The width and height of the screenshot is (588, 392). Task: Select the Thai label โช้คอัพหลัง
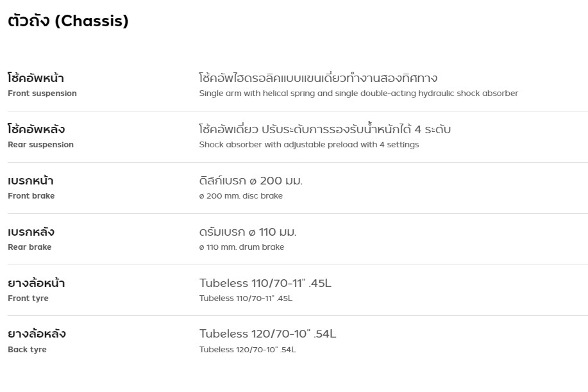coord(37,129)
